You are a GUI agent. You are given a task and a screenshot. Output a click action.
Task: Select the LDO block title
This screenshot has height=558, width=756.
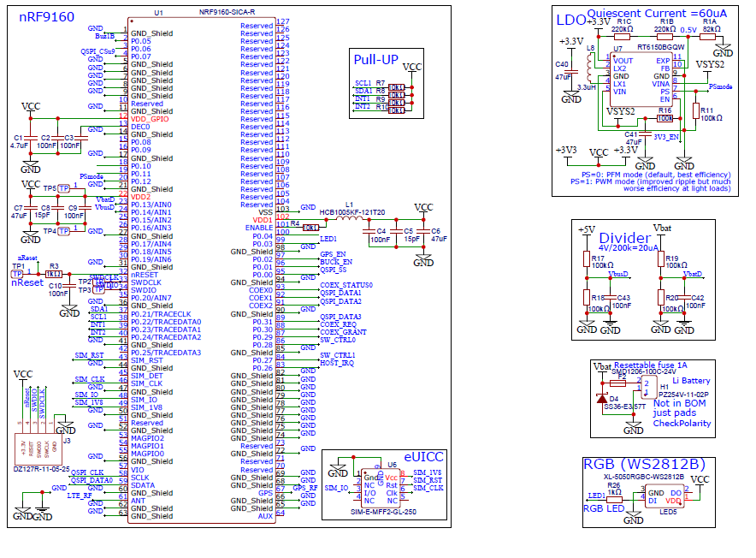coord(571,21)
